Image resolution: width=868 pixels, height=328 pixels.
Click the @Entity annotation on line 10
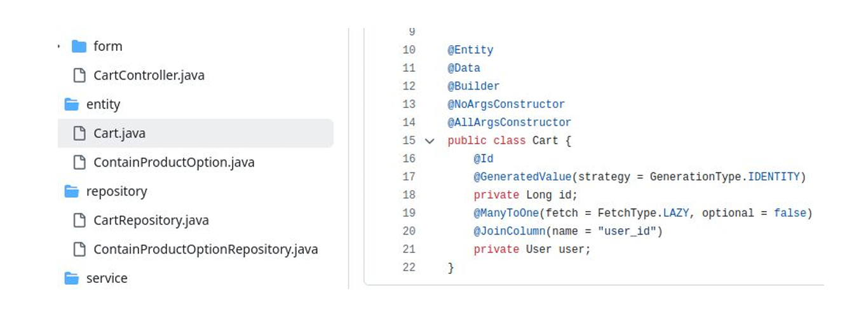470,50
